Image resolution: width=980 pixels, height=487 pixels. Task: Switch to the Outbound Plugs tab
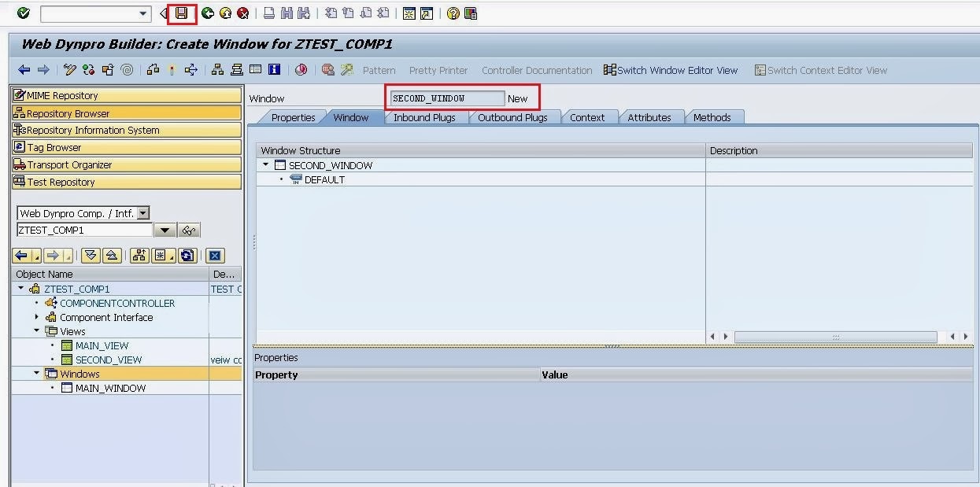tap(512, 117)
